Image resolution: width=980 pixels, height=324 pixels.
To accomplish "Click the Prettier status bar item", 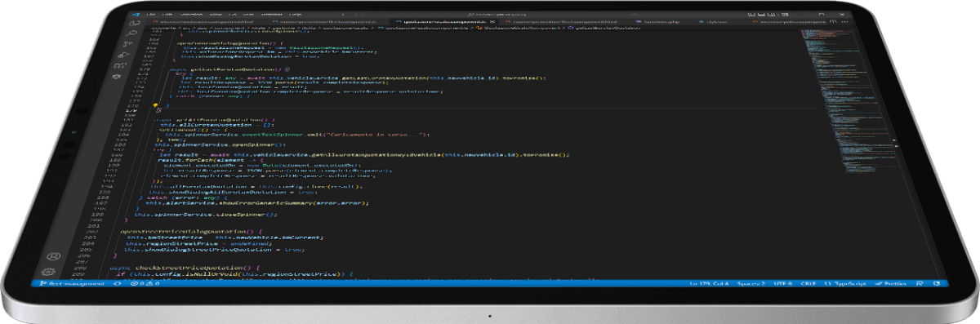I will click(890, 283).
